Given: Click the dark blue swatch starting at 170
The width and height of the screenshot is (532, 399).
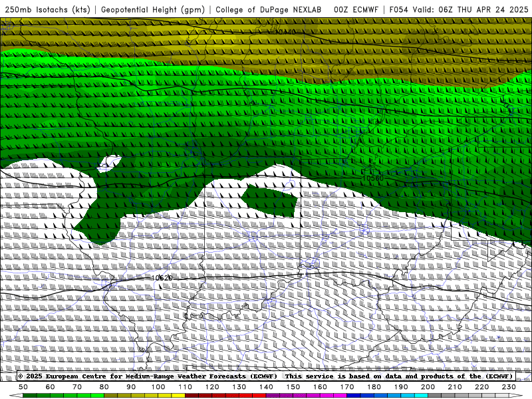Looking at the screenshot, I should [354, 396].
